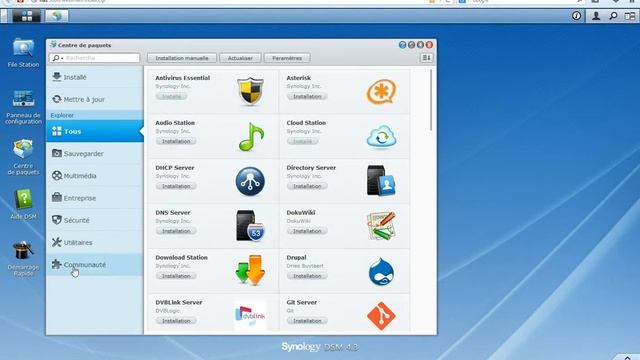The height and width of the screenshot is (360, 640).
Task: Click the Recherche search field
Action: (x=95, y=58)
